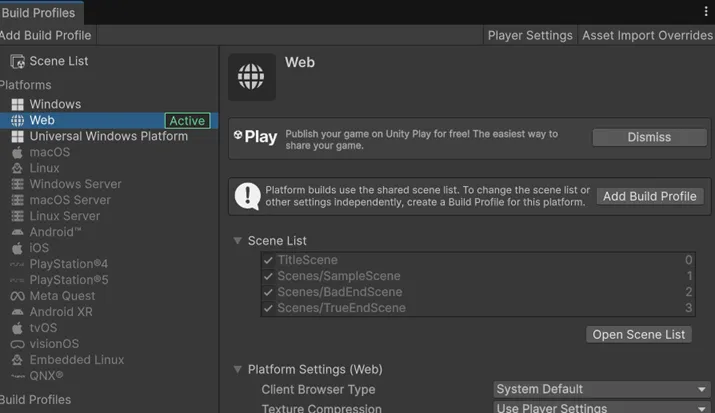Screen dimensions: 715x413
Task: Click the Embedded Linux icon
Action: (x=17, y=360)
